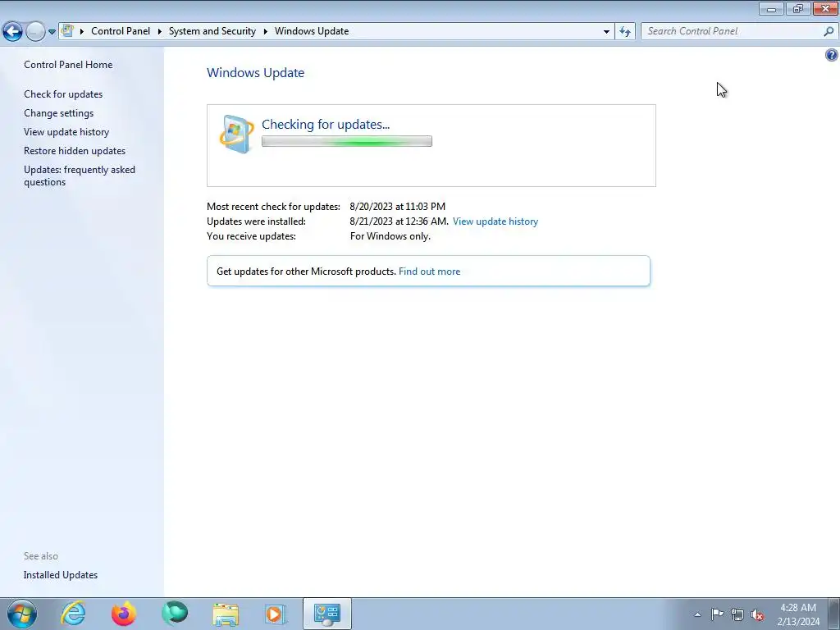
Task: Expand the root chevron before Control Panel
Action: (82, 31)
